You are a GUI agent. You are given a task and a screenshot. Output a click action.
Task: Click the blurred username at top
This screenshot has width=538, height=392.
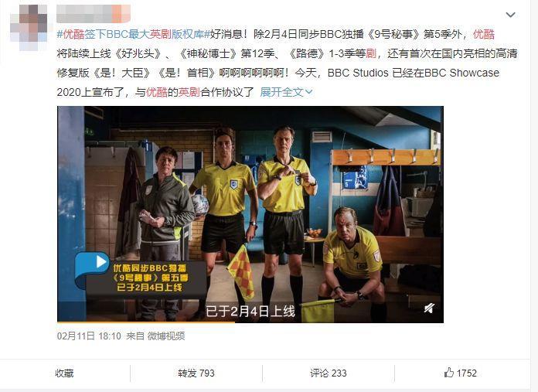pyautogui.click(x=94, y=14)
